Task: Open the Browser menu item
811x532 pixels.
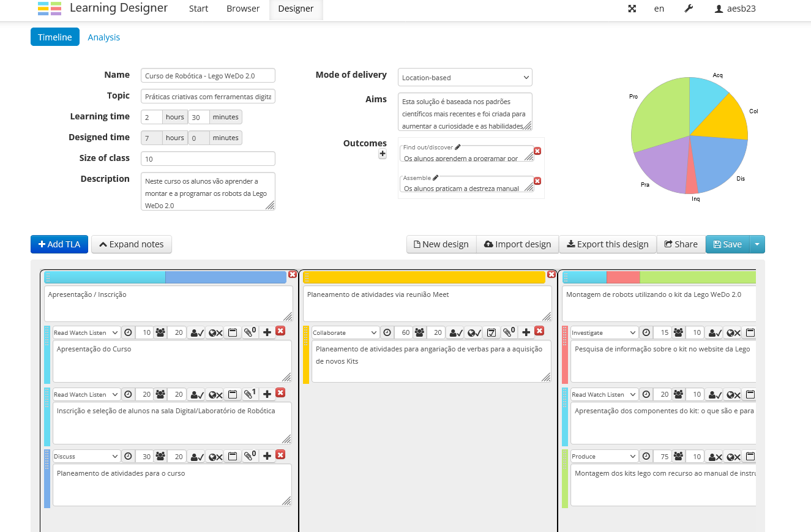Action: point(243,9)
